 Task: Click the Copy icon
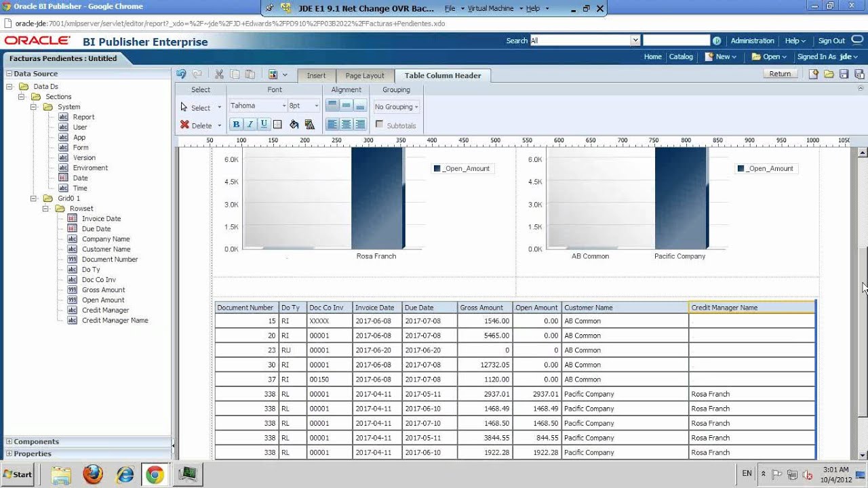coord(235,75)
